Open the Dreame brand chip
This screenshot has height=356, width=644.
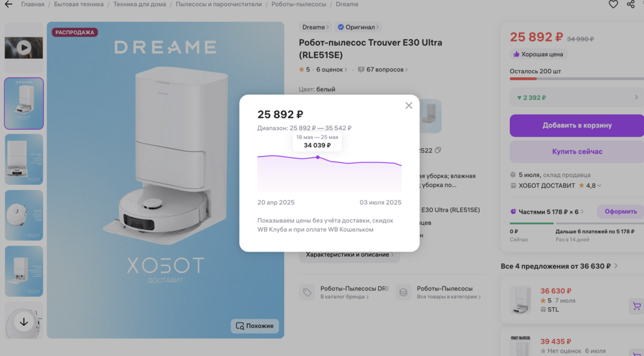point(316,27)
